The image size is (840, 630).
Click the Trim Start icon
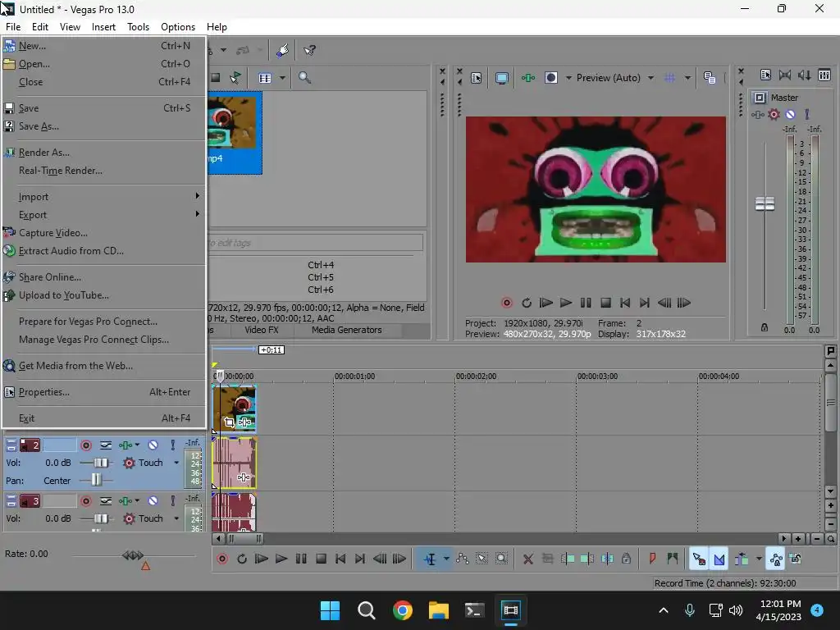coord(568,559)
